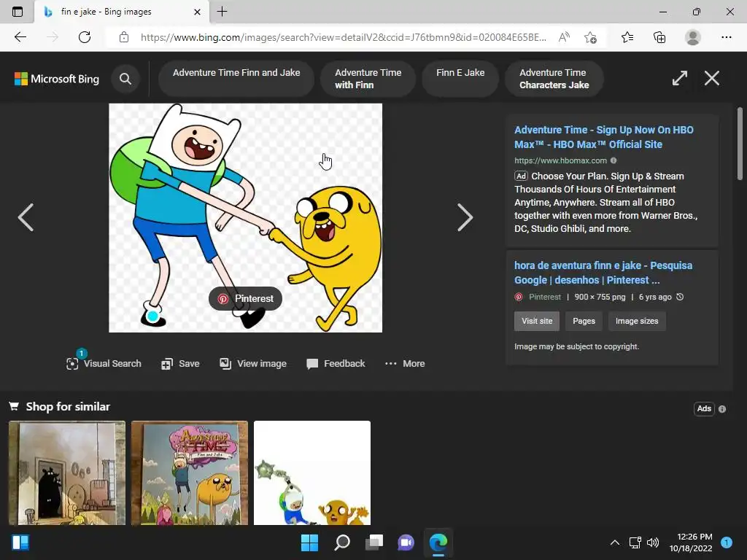Open the notification center badge

click(x=727, y=542)
